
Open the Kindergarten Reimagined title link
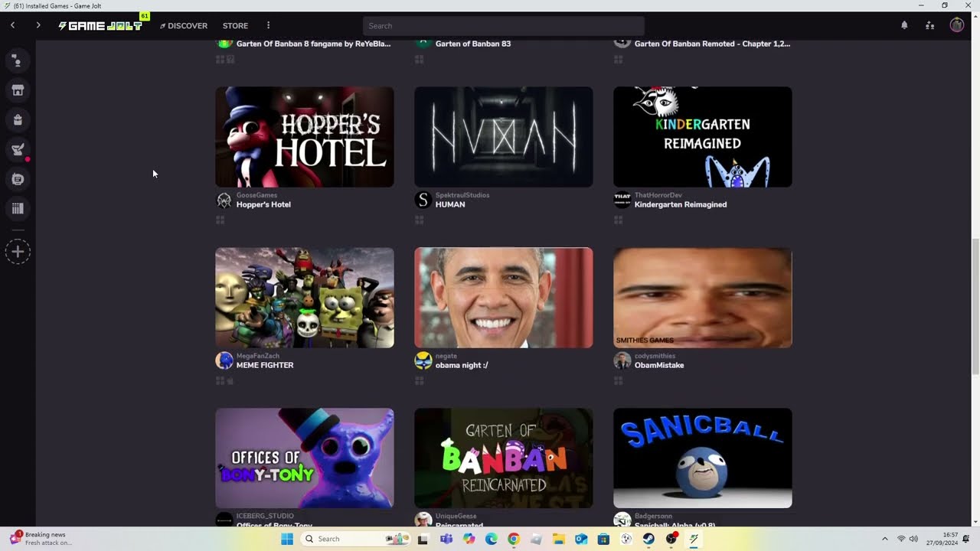tap(681, 205)
